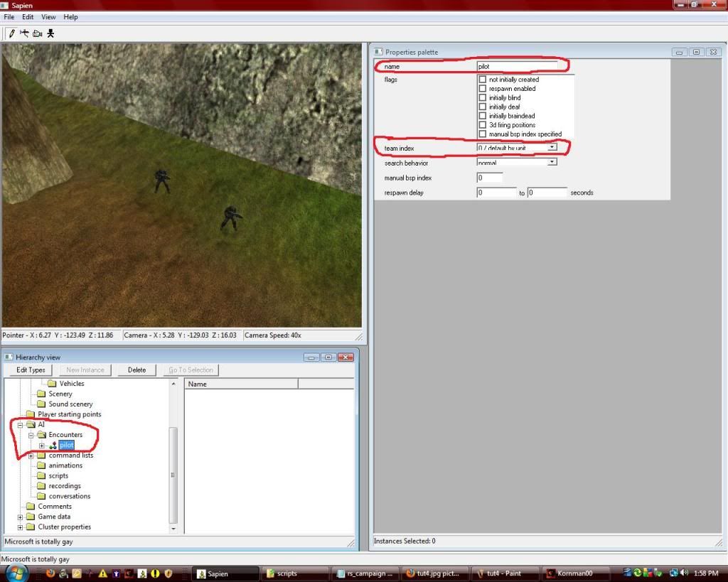This screenshot has height=582, width=728.
Task: Open the Windows Start orb
Action: pos(17,573)
